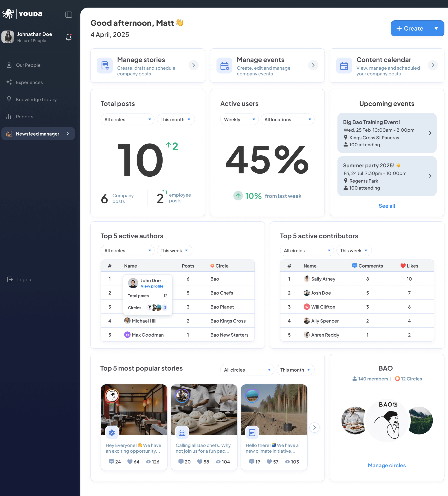
Task: Click the Youda octopus logo
Action: coord(8,14)
